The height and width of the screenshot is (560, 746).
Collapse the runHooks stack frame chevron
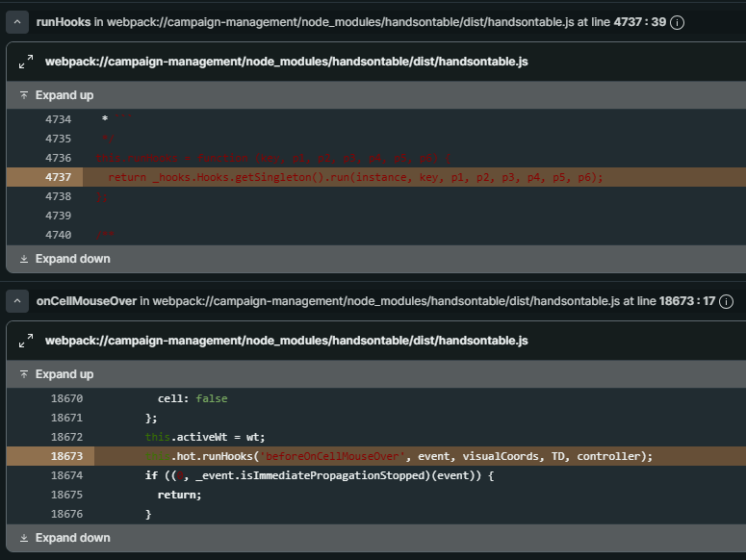click(17, 22)
